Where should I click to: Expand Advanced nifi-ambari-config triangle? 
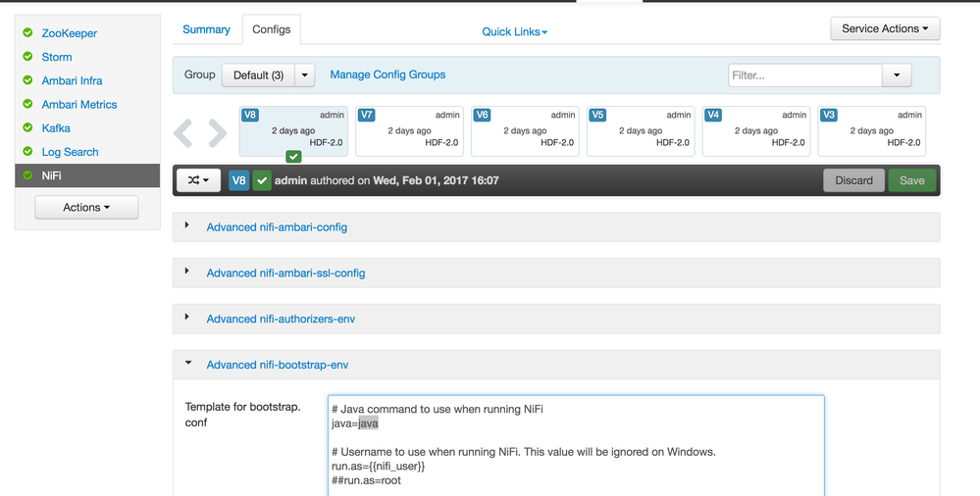point(186,224)
